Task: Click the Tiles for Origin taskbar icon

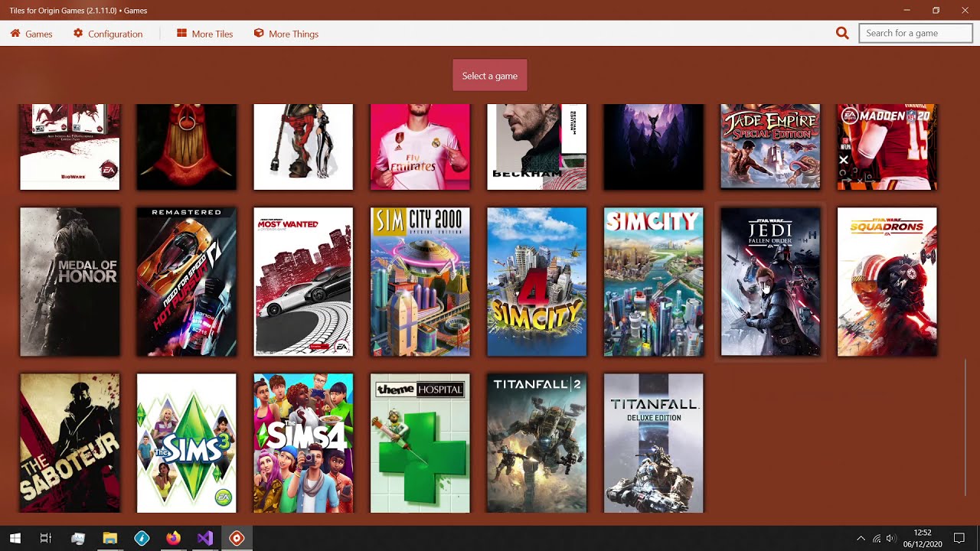Action: [237, 538]
